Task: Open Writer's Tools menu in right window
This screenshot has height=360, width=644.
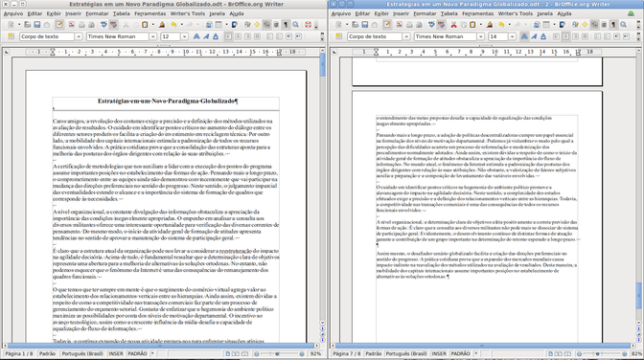Action: [516, 13]
